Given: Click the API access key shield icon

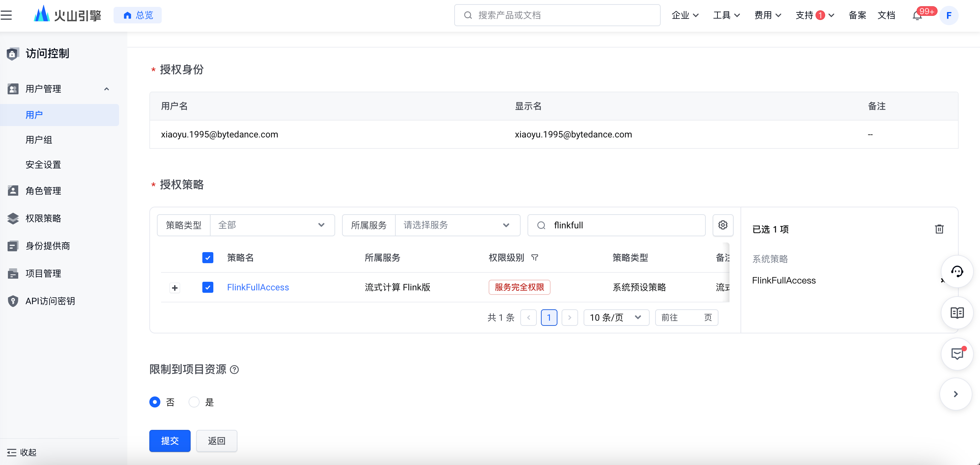Looking at the screenshot, I should point(13,301).
